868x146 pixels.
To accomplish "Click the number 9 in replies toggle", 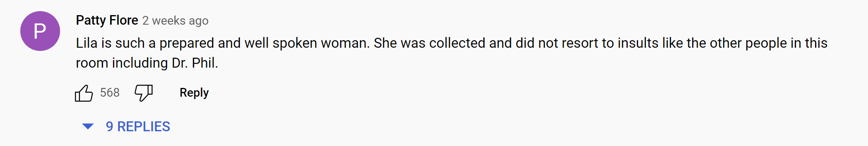I will [x=109, y=127].
